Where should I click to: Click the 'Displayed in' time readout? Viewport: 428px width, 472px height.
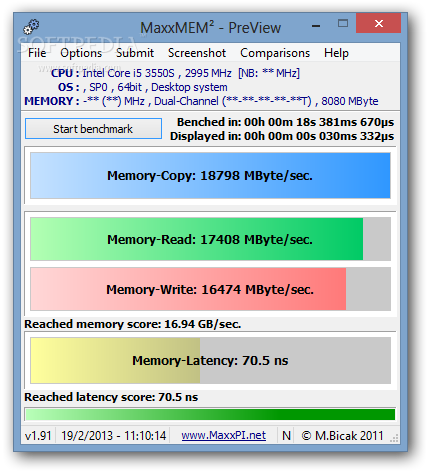282,136
